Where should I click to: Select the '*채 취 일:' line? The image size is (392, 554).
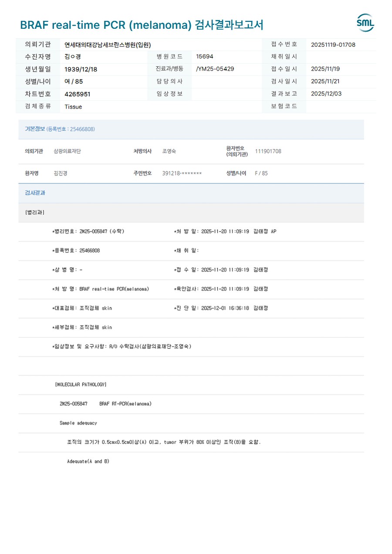point(186,251)
